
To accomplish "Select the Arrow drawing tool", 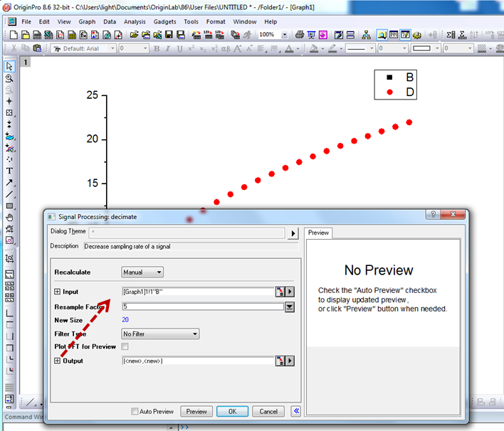I will pos(9,182).
